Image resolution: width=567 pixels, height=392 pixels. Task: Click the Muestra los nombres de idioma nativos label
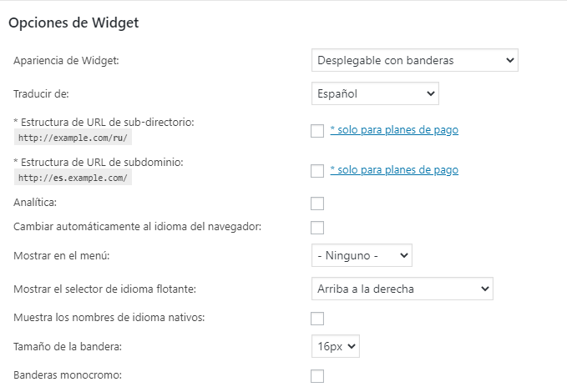coord(109,318)
